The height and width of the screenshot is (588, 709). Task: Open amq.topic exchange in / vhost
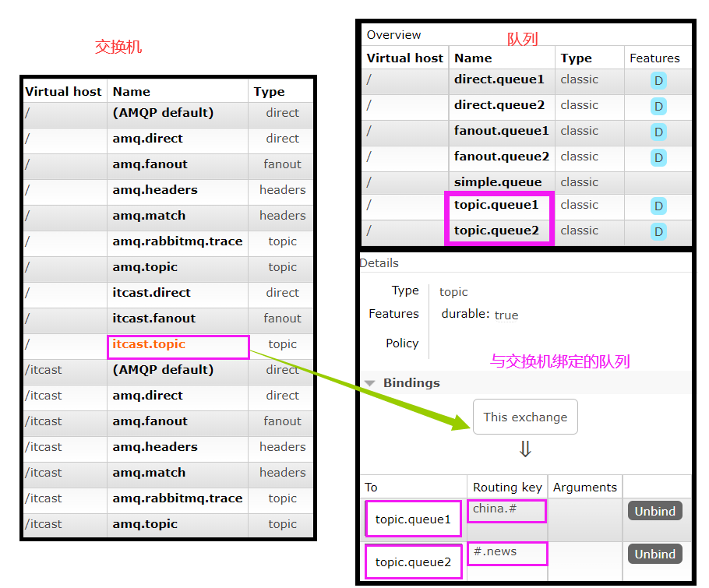[145, 267]
